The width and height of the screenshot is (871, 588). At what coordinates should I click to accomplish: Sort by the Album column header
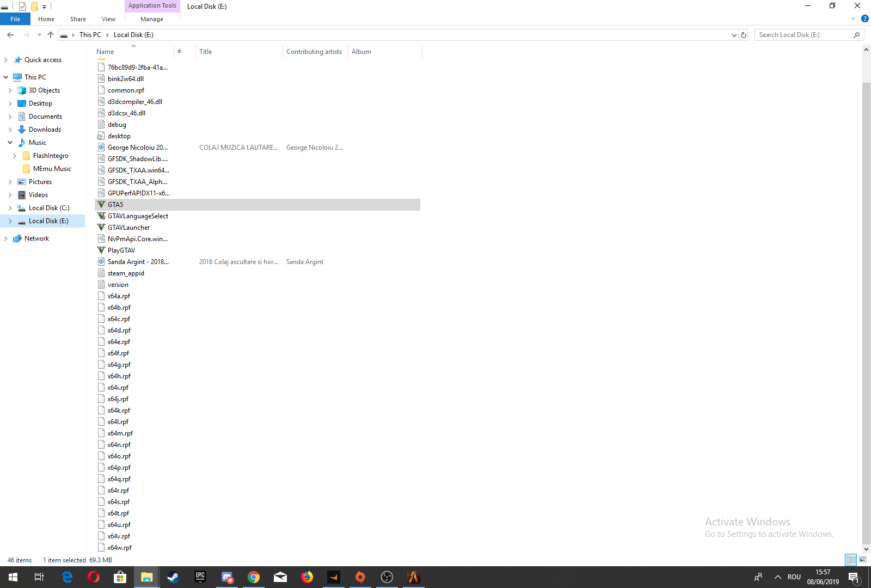(x=384, y=52)
